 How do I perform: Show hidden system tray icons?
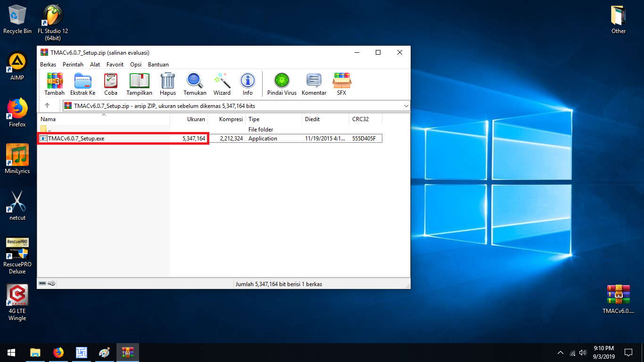[561, 353]
